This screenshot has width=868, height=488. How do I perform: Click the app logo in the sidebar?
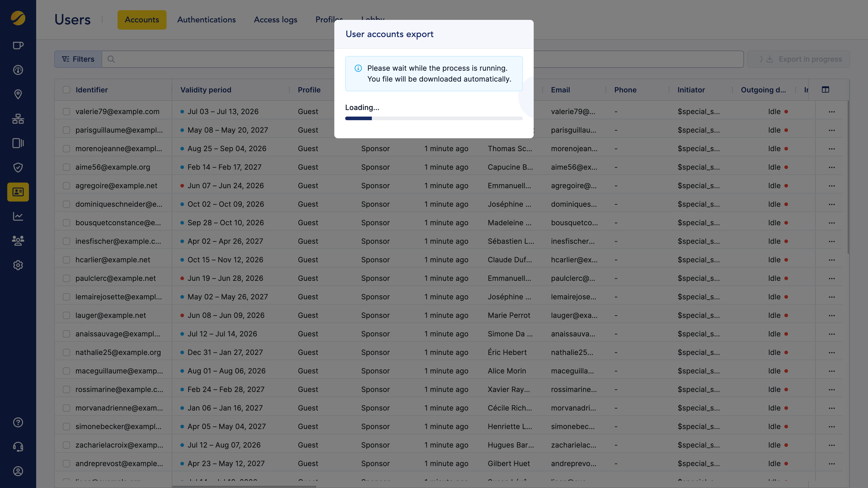point(18,18)
